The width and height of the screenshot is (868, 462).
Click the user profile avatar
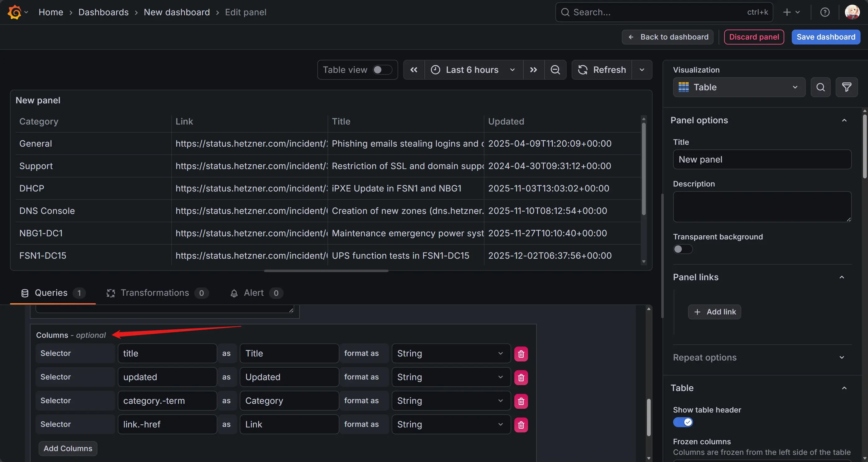pyautogui.click(x=852, y=12)
